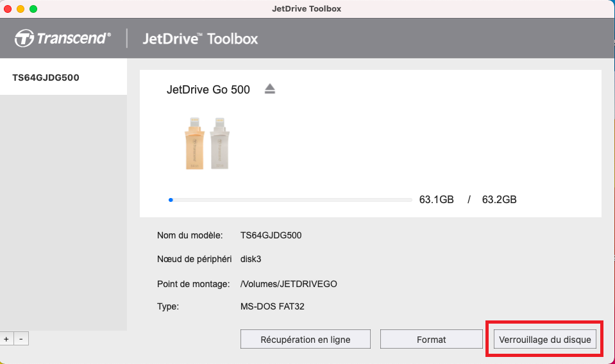
Task: Click the Nom du modèle label
Action: (190, 235)
